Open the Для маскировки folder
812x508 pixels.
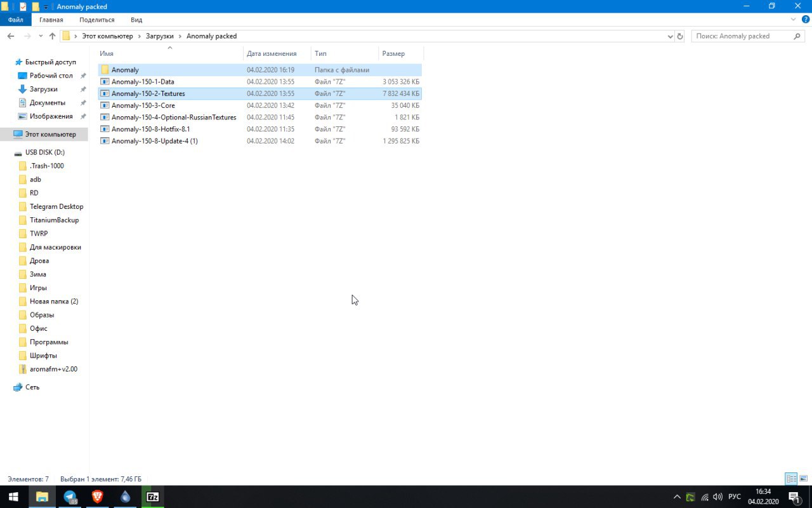(55, 247)
